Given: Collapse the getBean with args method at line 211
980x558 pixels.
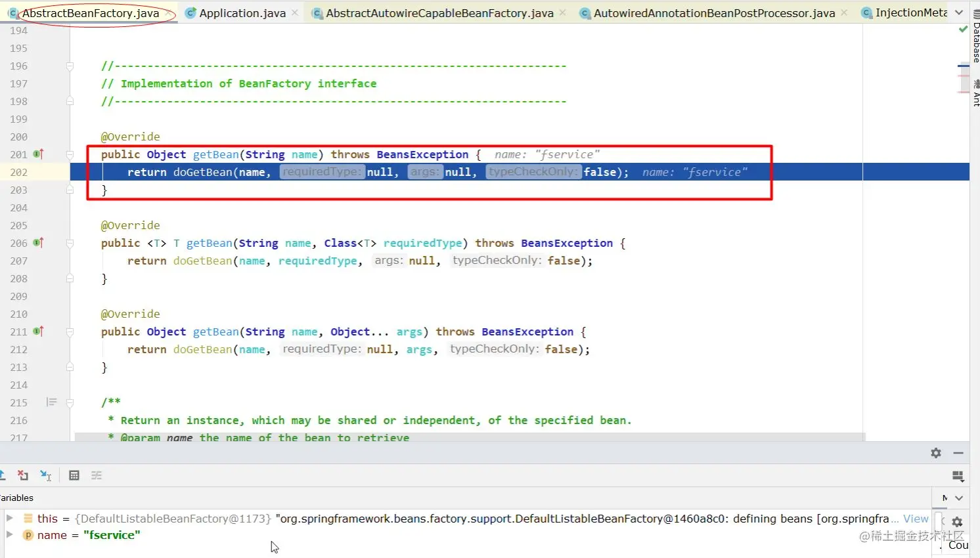Looking at the screenshot, I should pos(70,332).
